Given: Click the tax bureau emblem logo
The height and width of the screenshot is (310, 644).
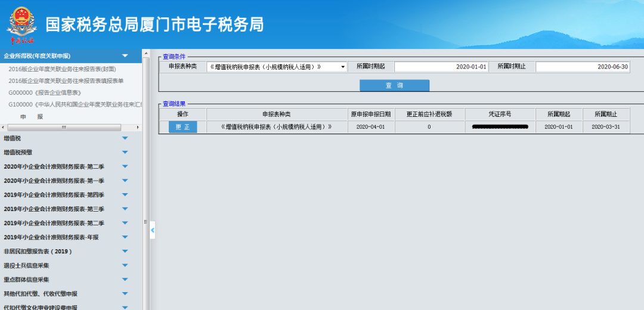Looking at the screenshot, I should tap(21, 26).
